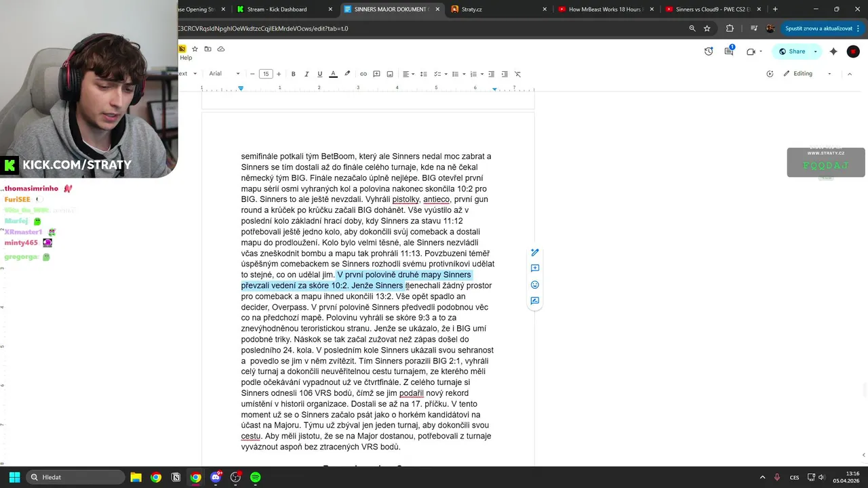
Task: Increase the paragraph indent
Action: point(505,74)
